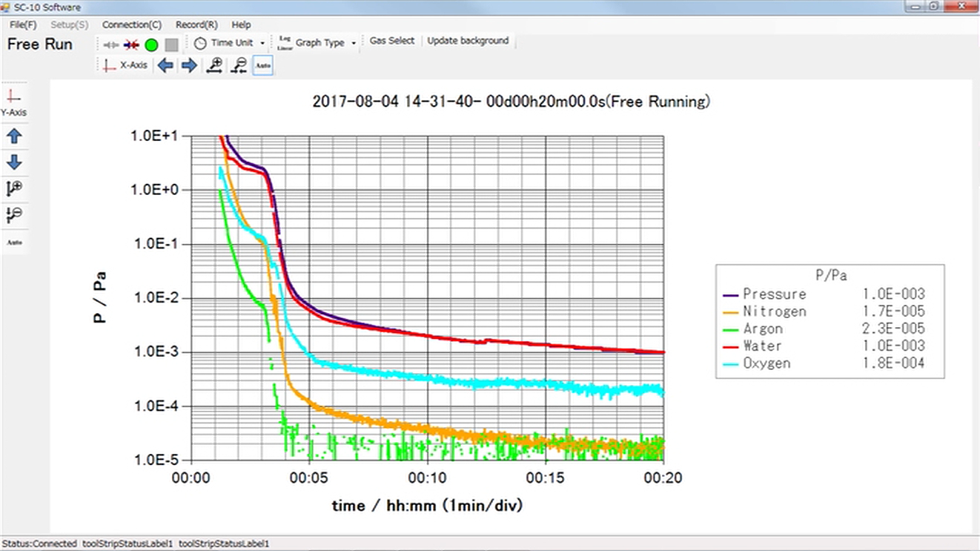The height and width of the screenshot is (551, 980).
Task: Zoom out on the Y-axis
Action: coord(14,215)
